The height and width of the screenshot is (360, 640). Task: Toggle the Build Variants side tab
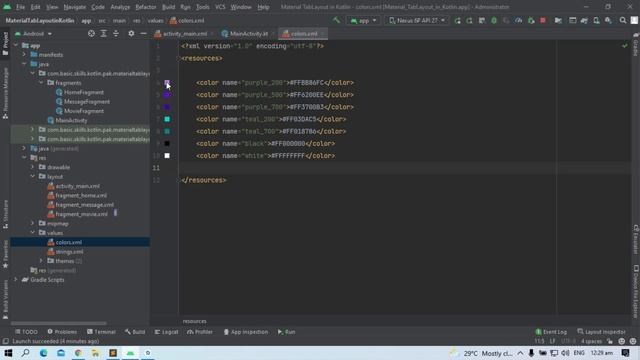(x=5, y=300)
